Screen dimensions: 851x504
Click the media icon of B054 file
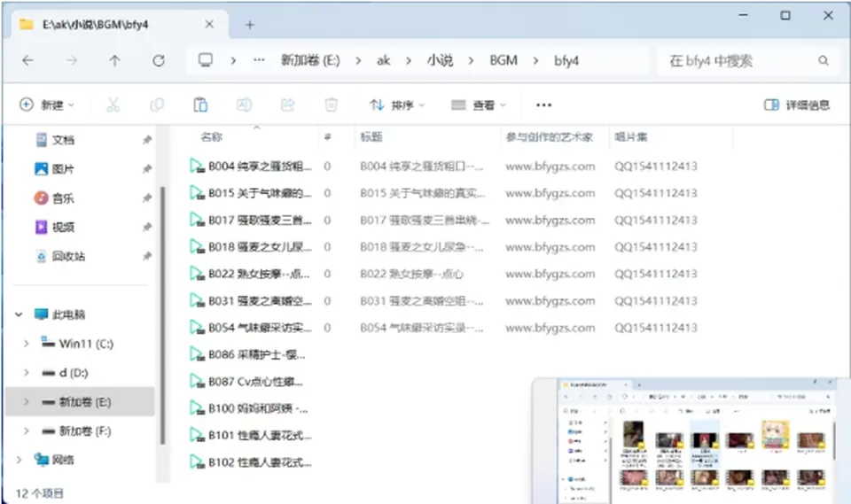(197, 327)
